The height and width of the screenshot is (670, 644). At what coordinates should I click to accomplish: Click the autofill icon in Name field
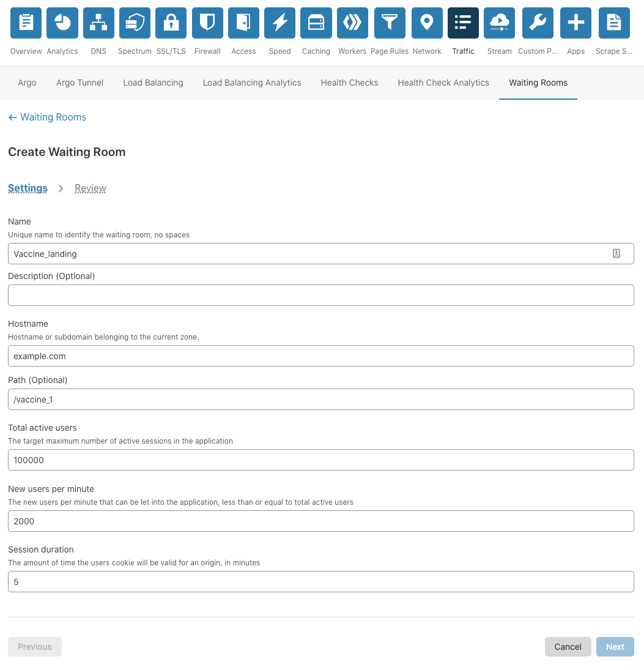click(x=616, y=253)
